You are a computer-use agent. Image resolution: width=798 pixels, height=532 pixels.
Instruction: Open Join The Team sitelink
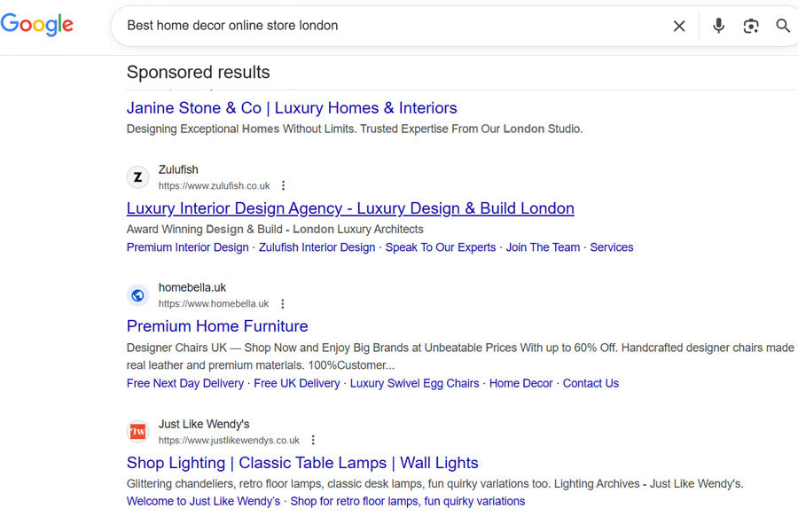pos(543,247)
